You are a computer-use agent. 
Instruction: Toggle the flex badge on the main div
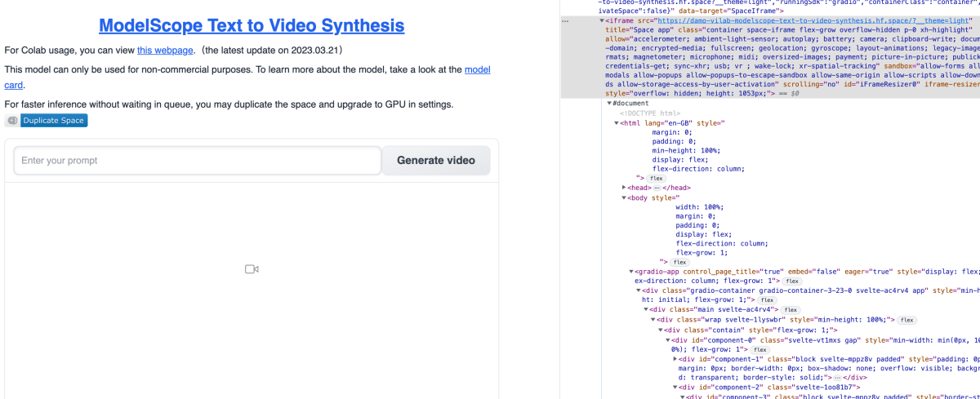791,309
